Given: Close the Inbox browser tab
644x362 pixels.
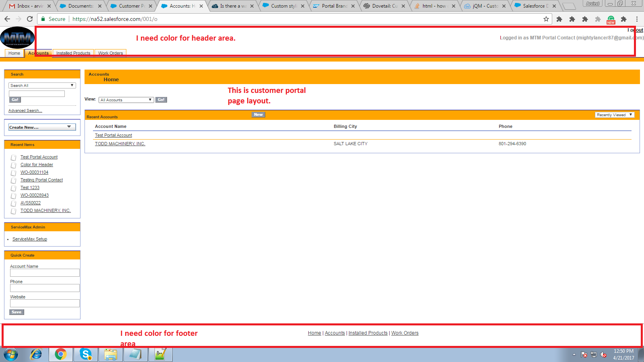Looking at the screenshot, I should point(49,6).
